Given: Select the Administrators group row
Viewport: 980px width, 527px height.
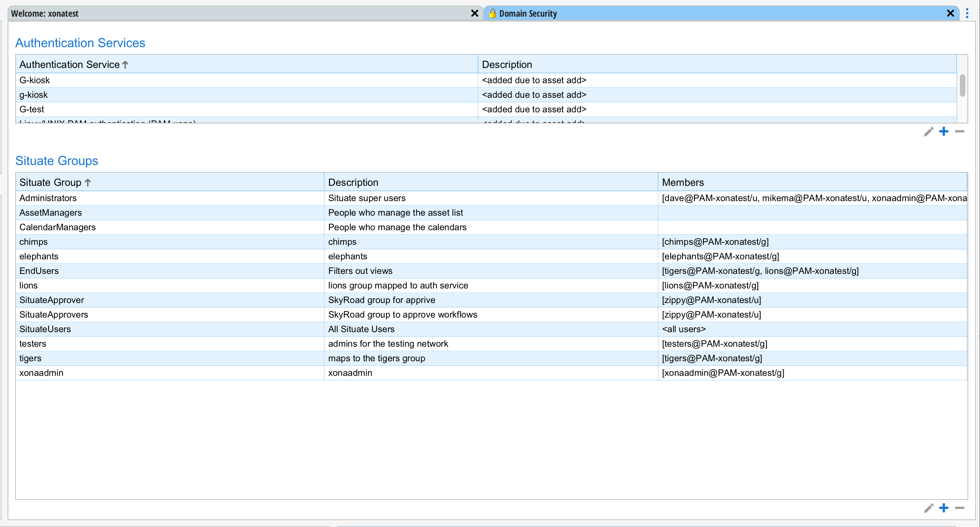Looking at the screenshot, I should coord(152,198).
